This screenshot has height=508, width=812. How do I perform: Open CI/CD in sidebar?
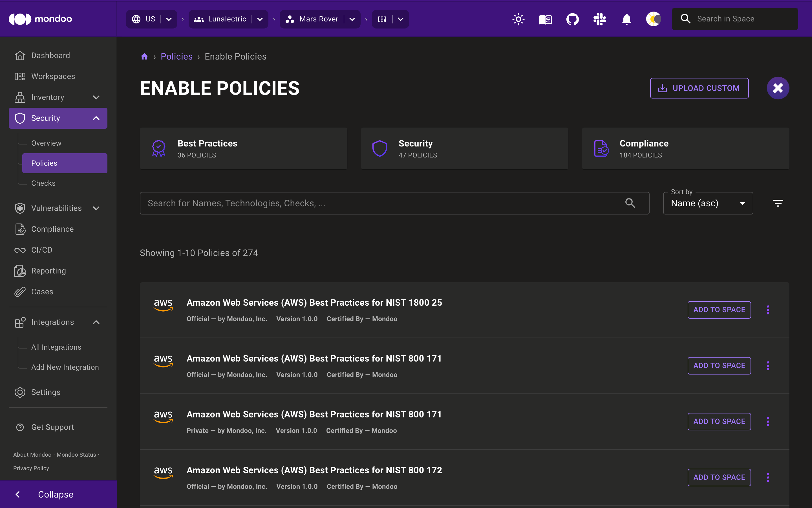(x=58, y=250)
